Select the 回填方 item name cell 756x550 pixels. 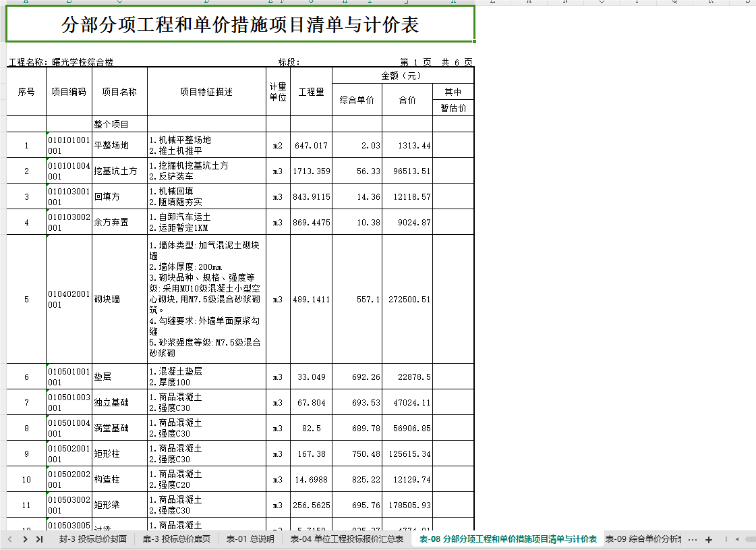(x=119, y=196)
